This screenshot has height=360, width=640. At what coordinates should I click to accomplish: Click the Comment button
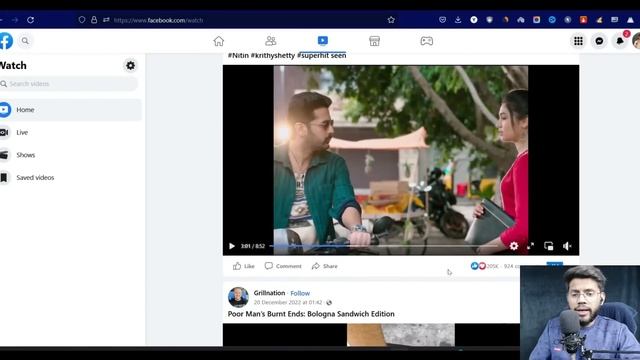pos(283,266)
